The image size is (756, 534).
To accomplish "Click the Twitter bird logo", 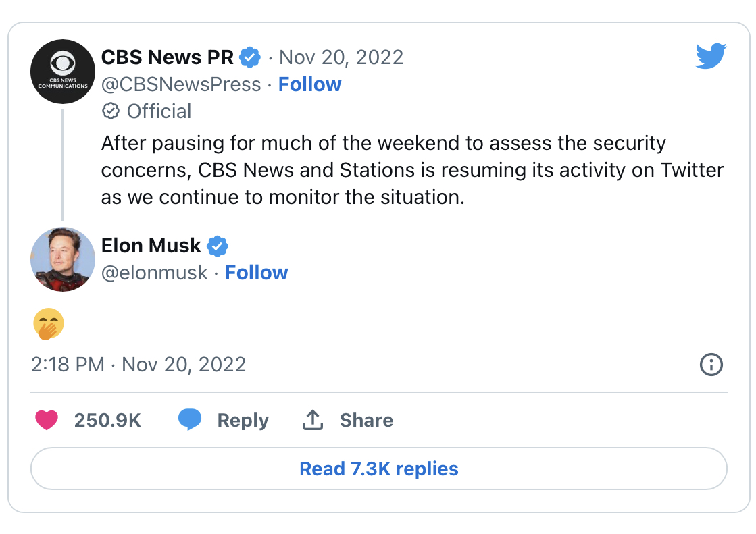I will tap(711, 57).
